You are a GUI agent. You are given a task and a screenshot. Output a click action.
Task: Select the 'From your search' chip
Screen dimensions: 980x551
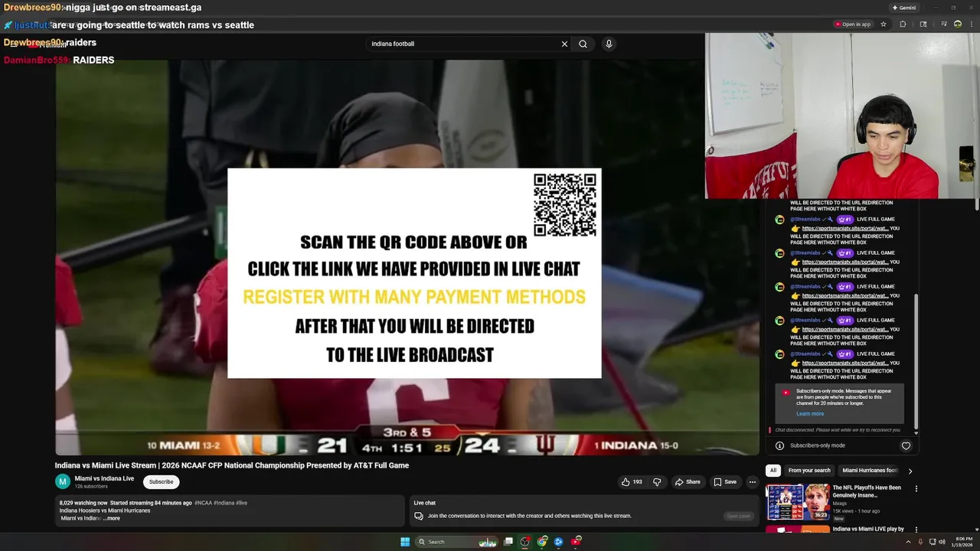pyautogui.click(x=809, y=471)
